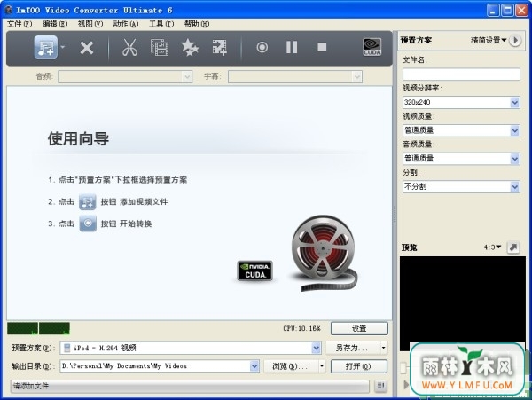
Task: Click the "CPU:10.16%" text
Action: tap(301, 328)
